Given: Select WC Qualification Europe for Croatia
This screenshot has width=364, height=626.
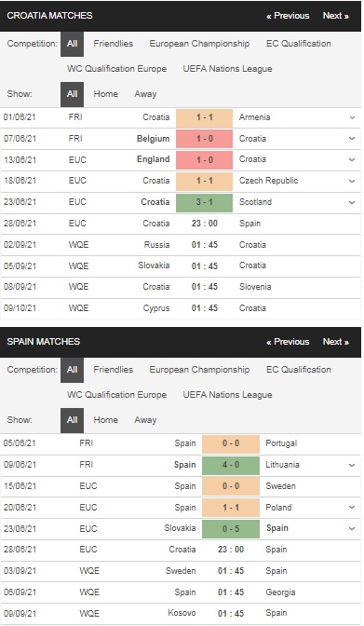Looking at the screenshot, I should point(117,69).
